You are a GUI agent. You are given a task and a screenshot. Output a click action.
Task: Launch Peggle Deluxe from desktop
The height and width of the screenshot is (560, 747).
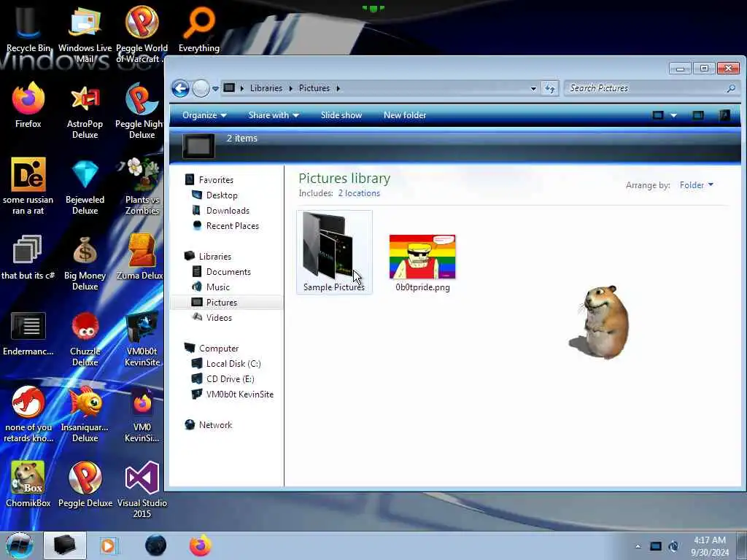click(x=85, y=484)
